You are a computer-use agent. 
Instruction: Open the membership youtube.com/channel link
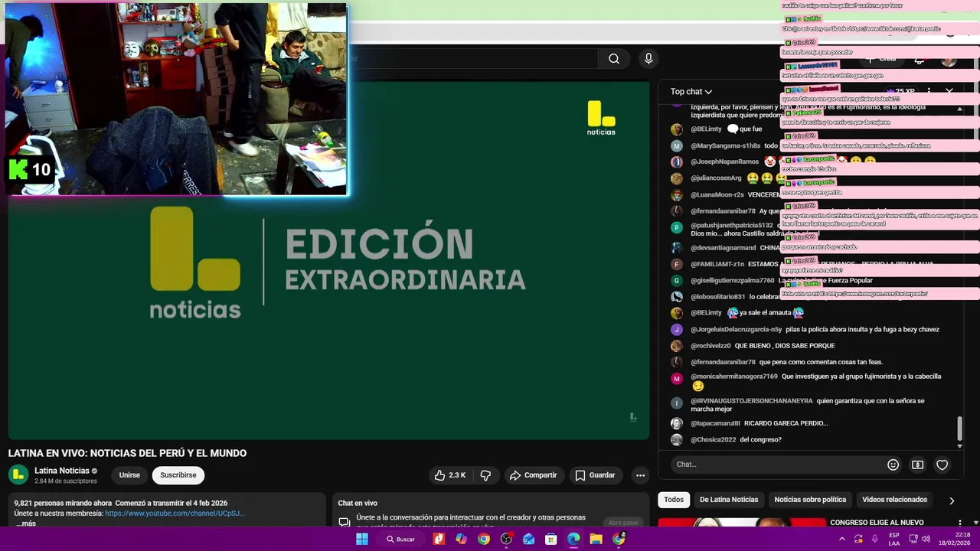[x=175, y=514]
